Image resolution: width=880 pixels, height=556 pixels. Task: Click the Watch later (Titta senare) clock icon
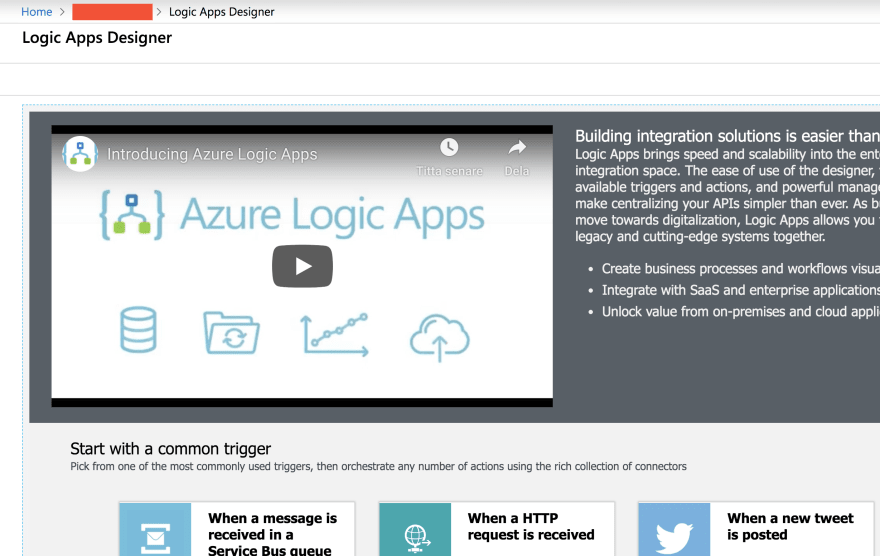pyautogui.click(x=449, y=148)
